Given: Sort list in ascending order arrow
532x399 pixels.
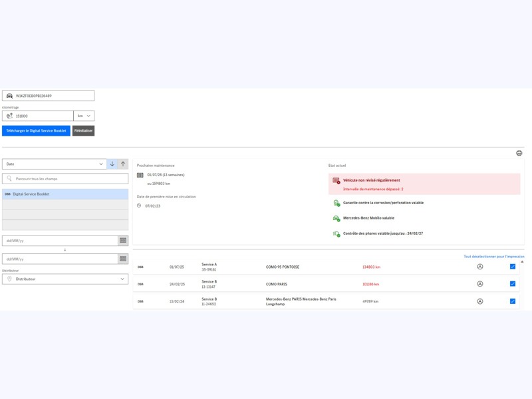Looking at the screenshot, I should coord(123,164).
